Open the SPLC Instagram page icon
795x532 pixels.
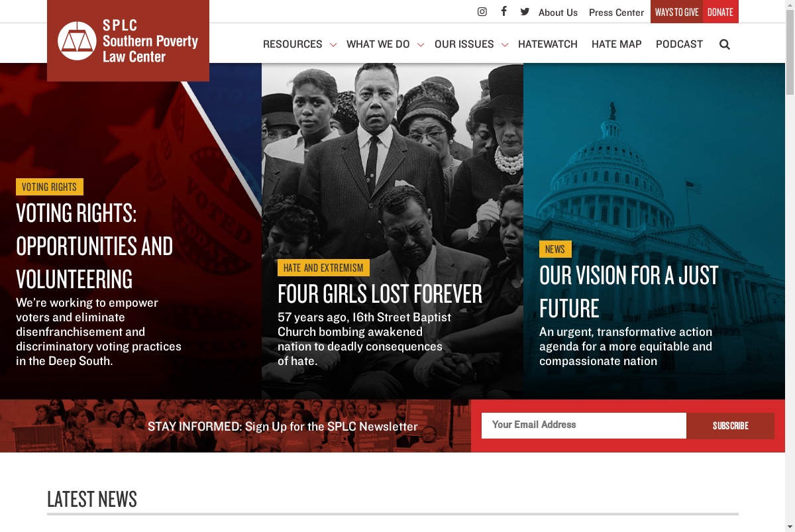click(482, 12)
